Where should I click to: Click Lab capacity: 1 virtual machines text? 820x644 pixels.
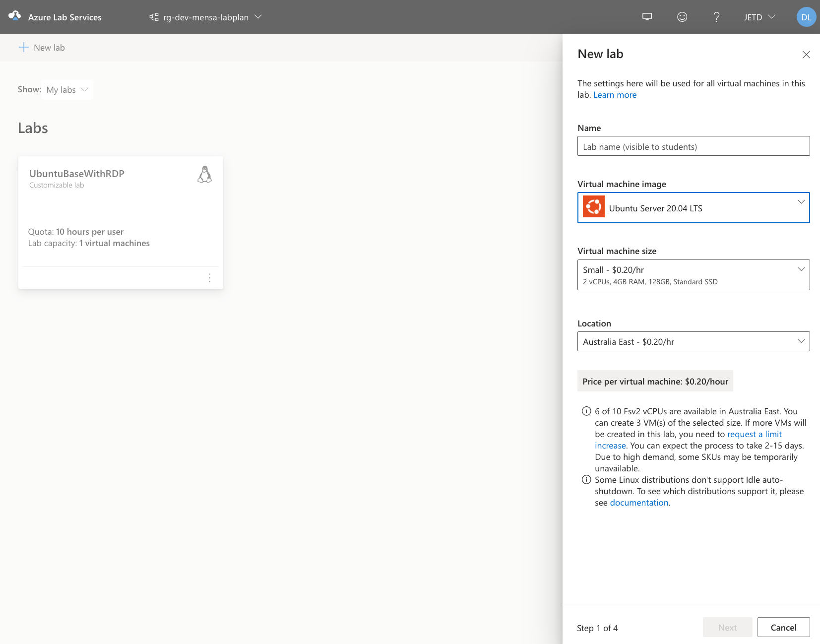click(x=89, y=243)
